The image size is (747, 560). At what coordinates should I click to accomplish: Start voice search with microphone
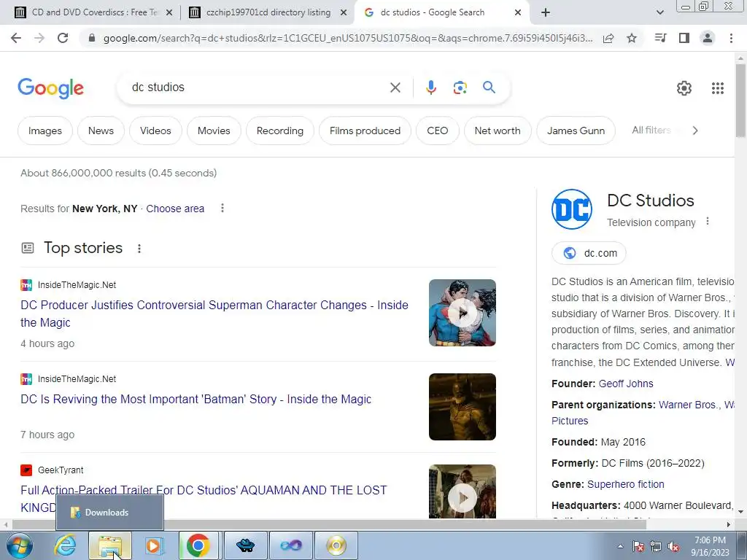click(430, 87)
